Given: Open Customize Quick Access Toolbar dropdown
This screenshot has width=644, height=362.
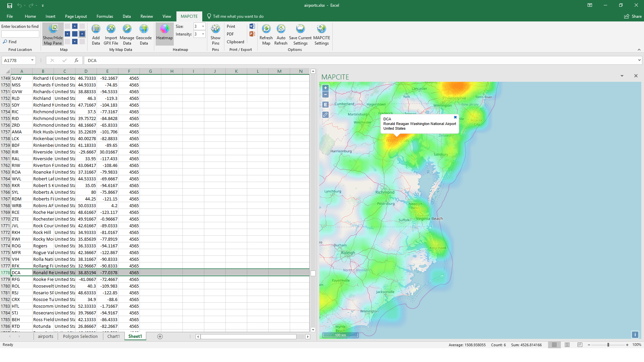Looking at the screenshot, I should coord(43,6).
